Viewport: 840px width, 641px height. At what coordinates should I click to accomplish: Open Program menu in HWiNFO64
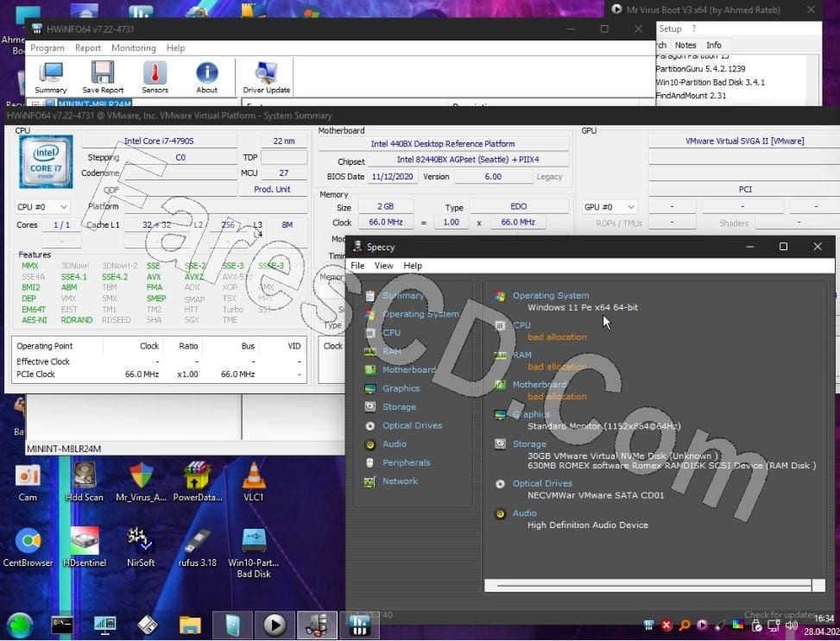point(47,48)
